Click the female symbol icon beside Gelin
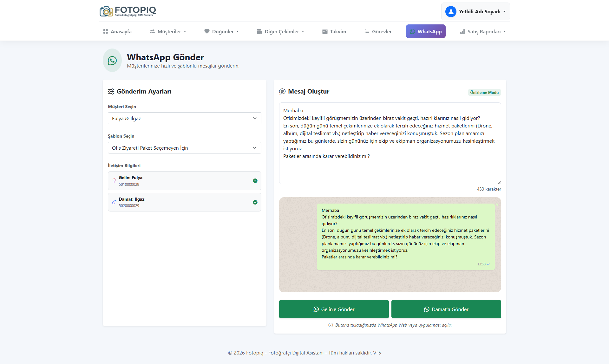The height and width of the screenshot is (364, 609). [114, 181]
